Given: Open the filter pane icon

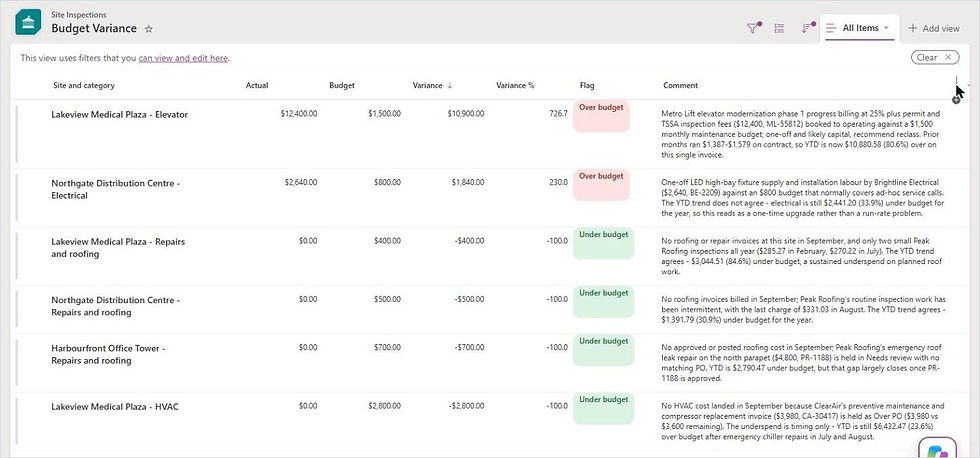Looking at the screenshot, I should [754, 28].
